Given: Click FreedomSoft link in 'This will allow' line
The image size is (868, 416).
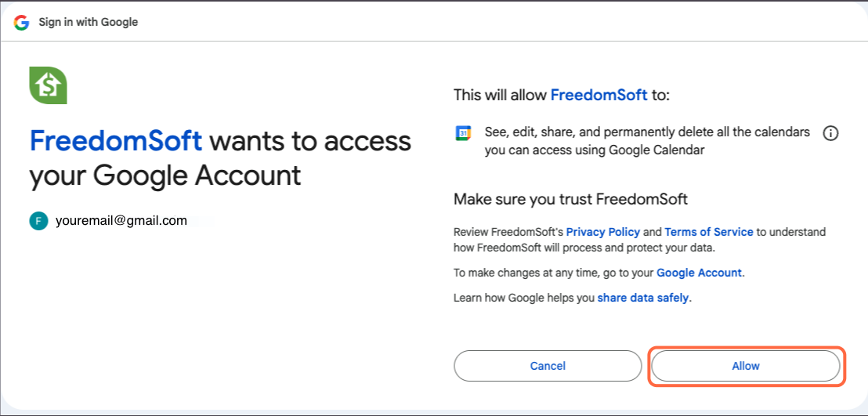Looking at the screenshot, I should [x=599, y=96].
